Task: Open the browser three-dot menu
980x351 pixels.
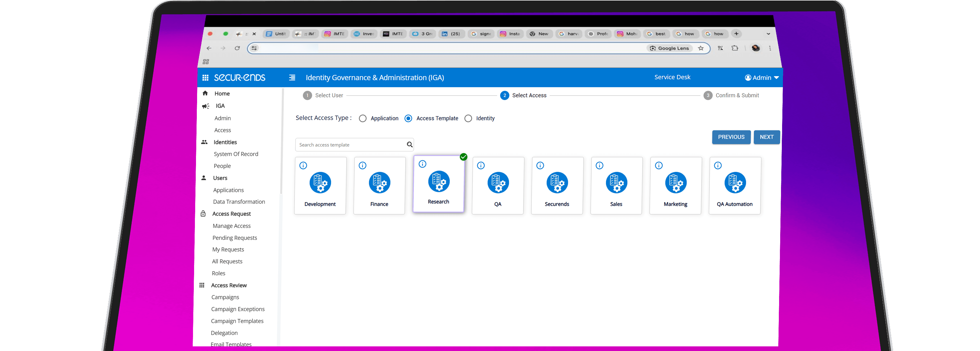Action: 770,48
